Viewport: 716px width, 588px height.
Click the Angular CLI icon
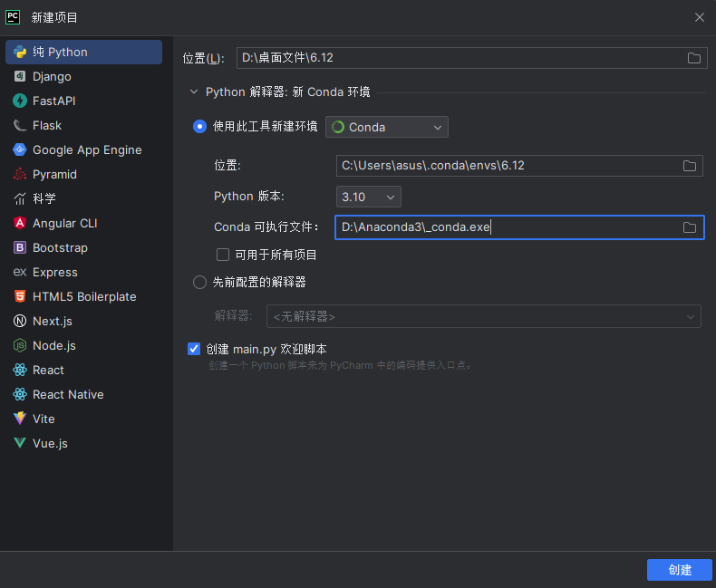[x=20, y=223]
